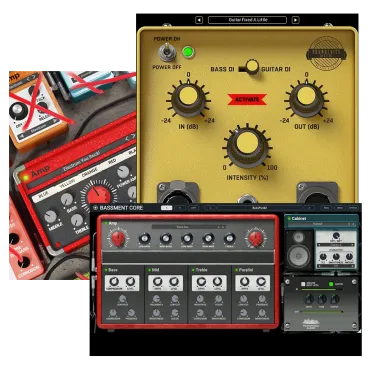Click the Cabinet speaker thumbnail
The height and width of the screenshot is (370, 370).
click(299, 249)
